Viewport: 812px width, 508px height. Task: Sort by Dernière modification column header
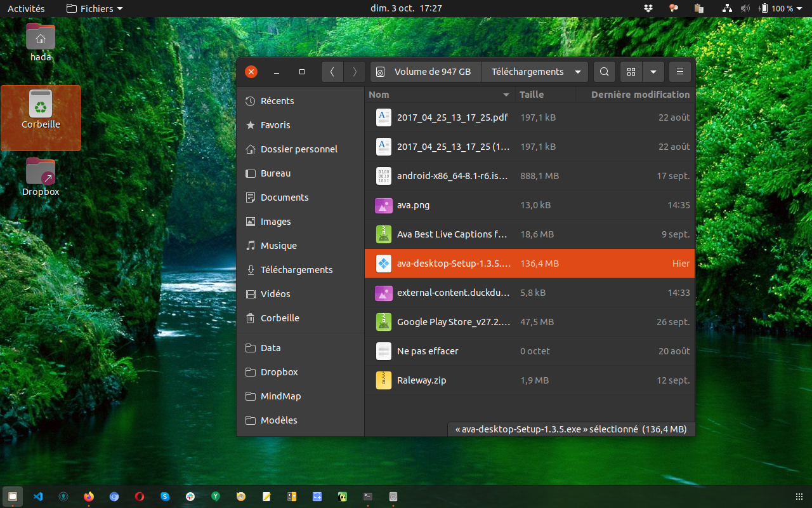[640, 95]
